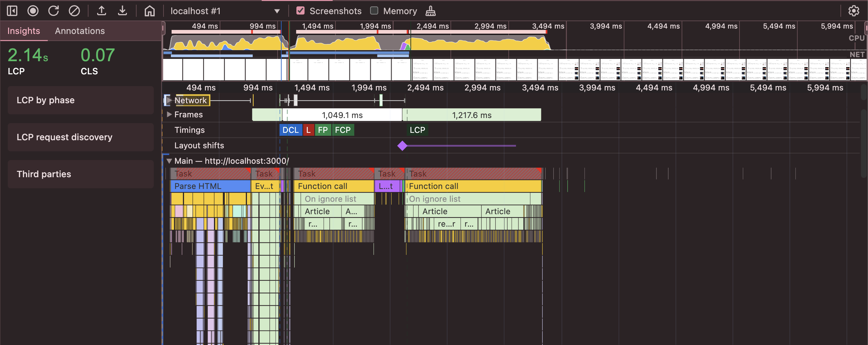Download the current trace profile
This screenshot has width=868, height=345.
click(123, 11)
